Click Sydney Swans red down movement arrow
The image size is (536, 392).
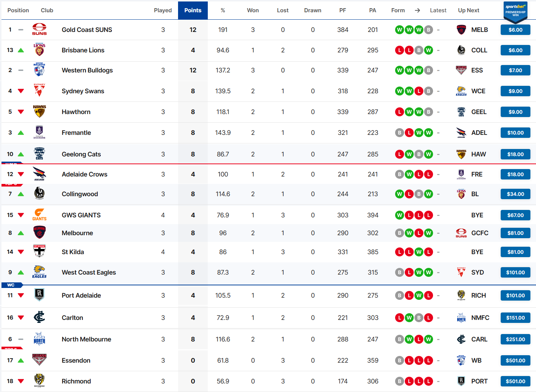click(21, 91)
